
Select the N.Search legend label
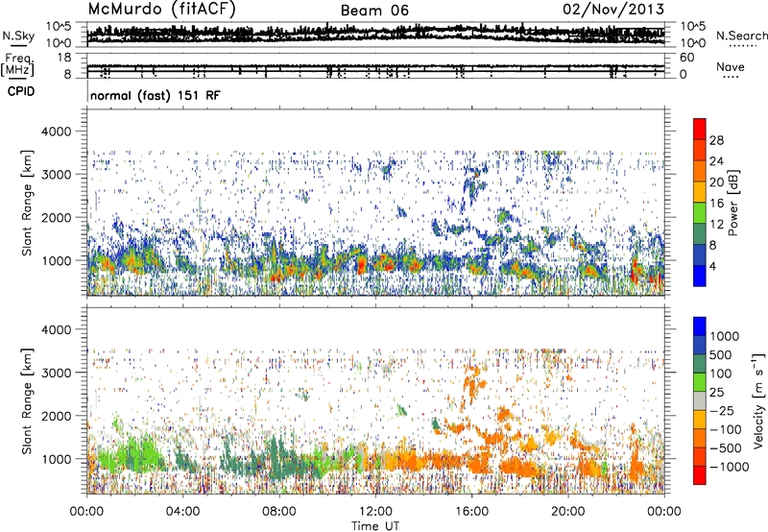coord(741,36)
